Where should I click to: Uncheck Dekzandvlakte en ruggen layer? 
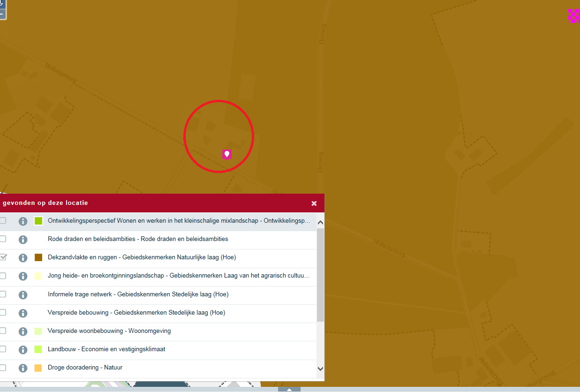3,257
